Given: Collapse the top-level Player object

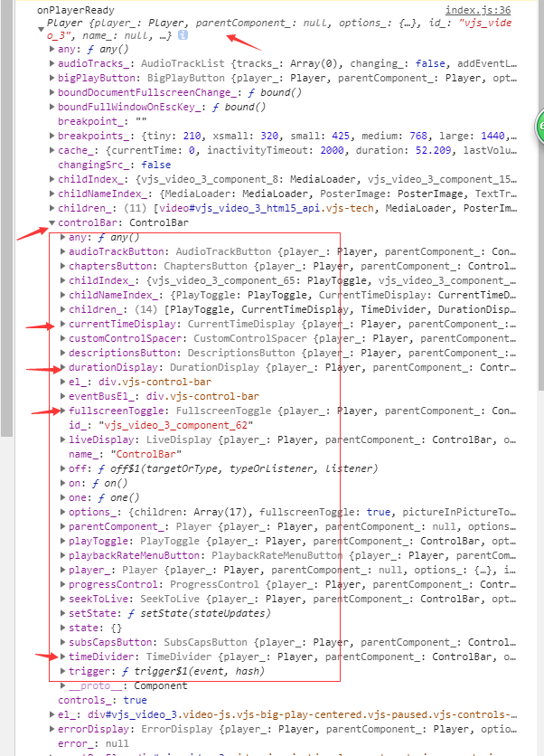Looking at the screenshot, I should tap(41, 30).
